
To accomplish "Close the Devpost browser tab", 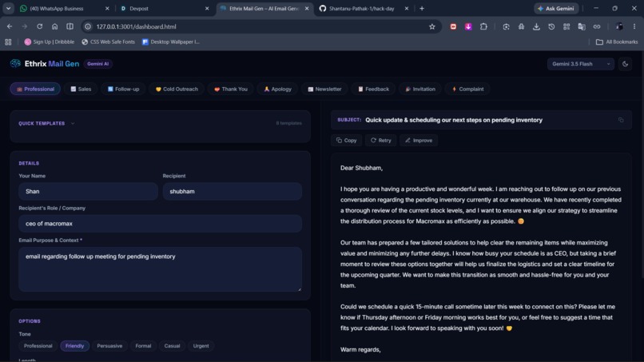I will pos(207,8).
